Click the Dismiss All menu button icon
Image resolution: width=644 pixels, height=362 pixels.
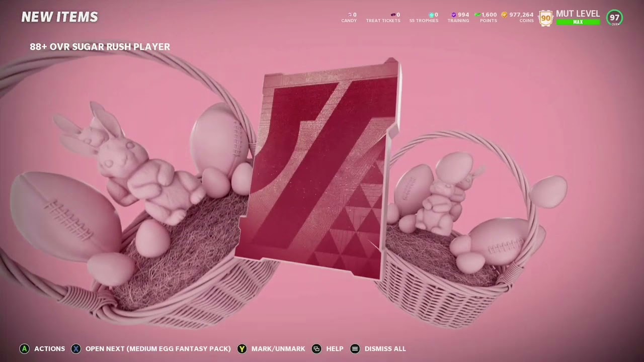[355, 348]
